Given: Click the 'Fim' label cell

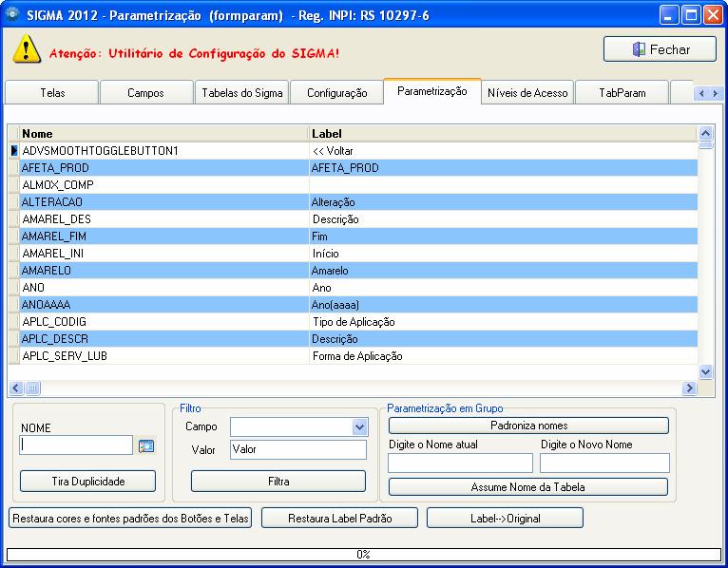Looking at the screenshot, I should [x=504, y=237].
